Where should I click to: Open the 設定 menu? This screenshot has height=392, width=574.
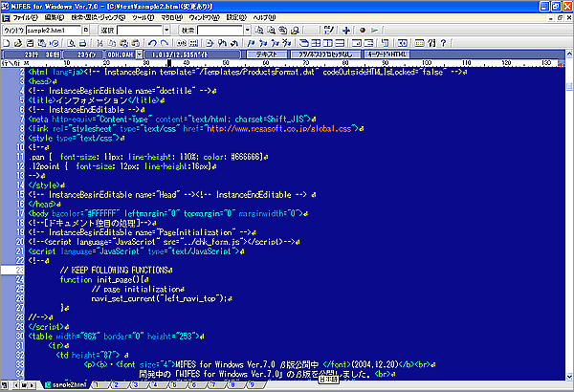point(236,17)
